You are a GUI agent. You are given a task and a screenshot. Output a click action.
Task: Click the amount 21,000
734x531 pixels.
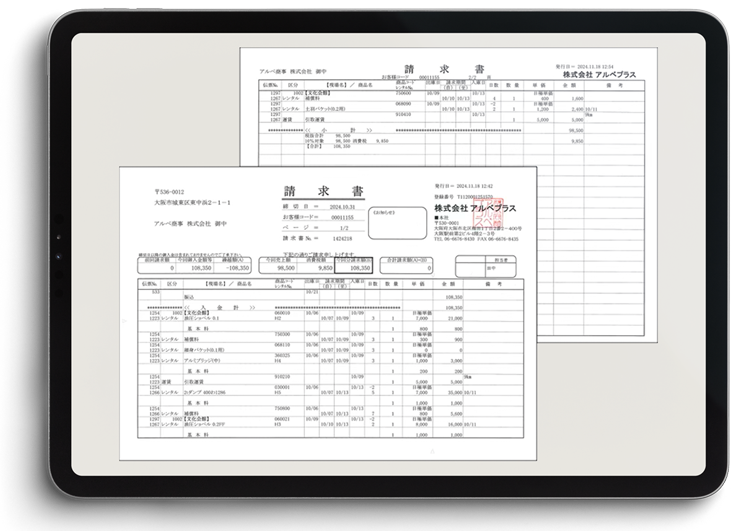(455, 318)
